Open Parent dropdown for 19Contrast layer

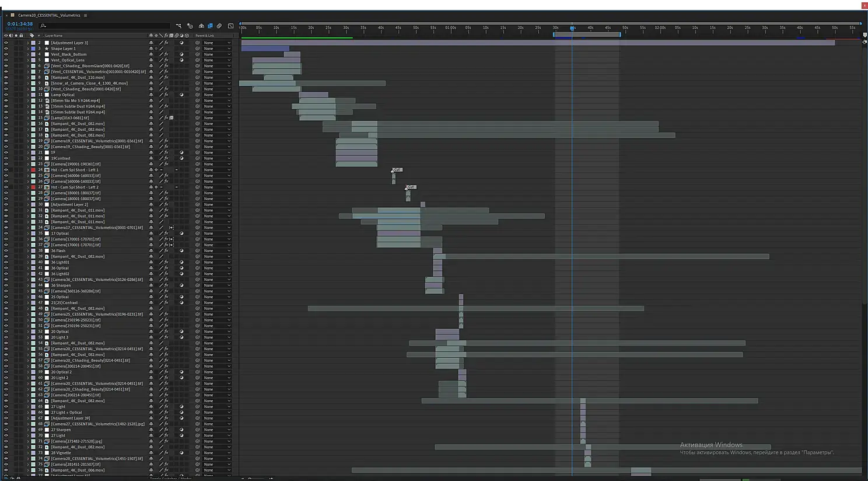coord(217,158)
